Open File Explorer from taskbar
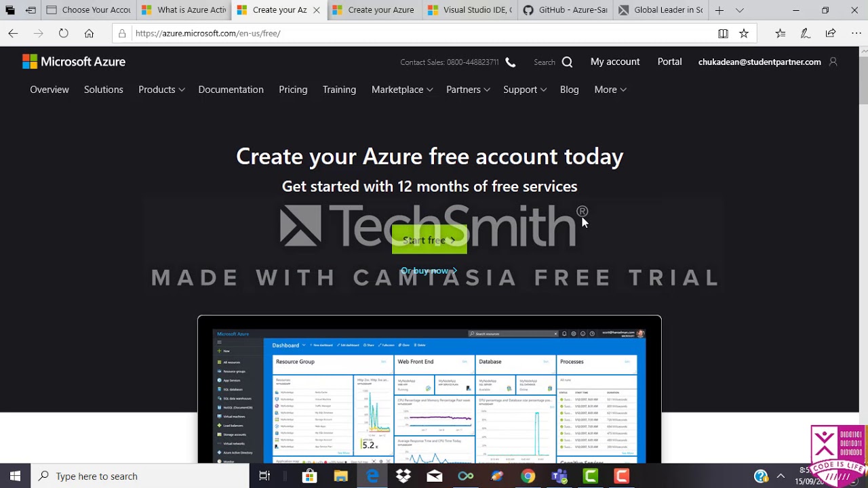This screenshot has width=868, height=488. tap(341, 476)
